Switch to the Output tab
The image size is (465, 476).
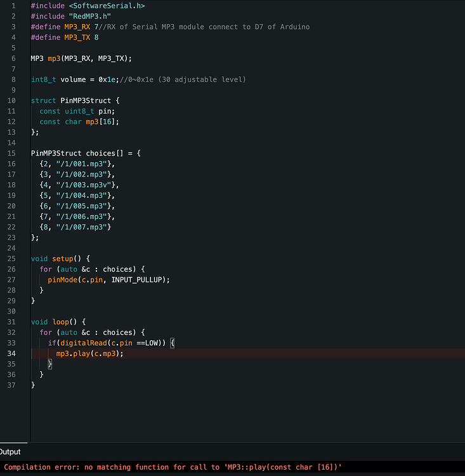point(10,451)
